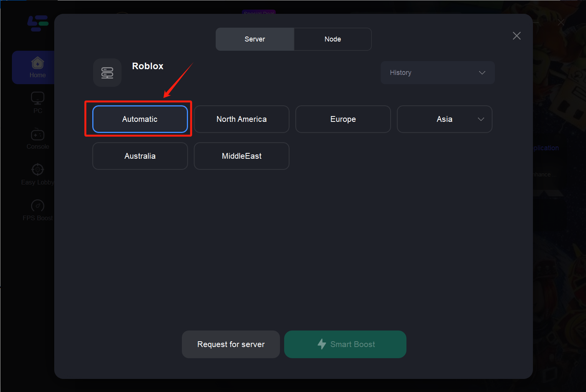This screenshot has width=586, height=392.
Task: Open Home from the sidebar
Action: [x=37, y=67]
